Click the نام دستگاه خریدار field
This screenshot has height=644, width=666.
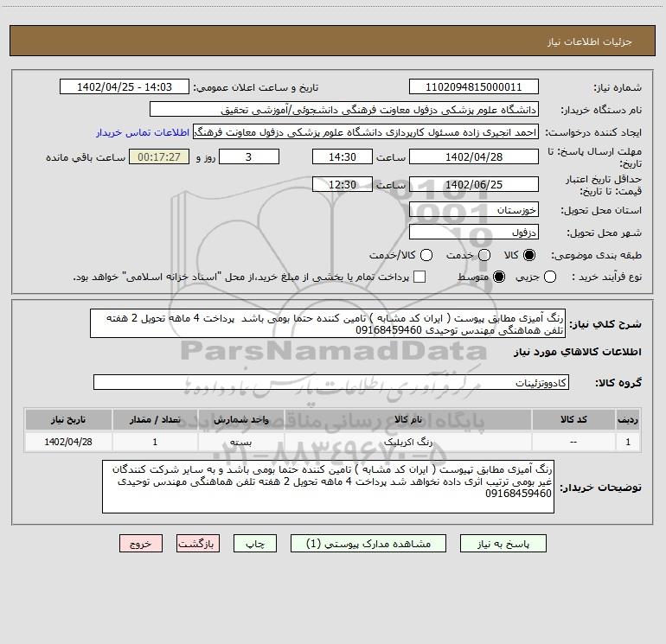click(344, 109)
